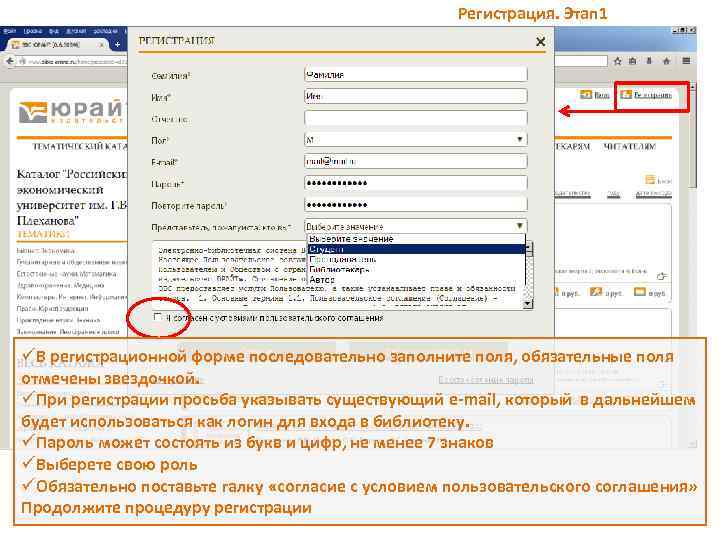720x540 pixels.
Task: Select Студент in the role list
Action: pos(416,249)
